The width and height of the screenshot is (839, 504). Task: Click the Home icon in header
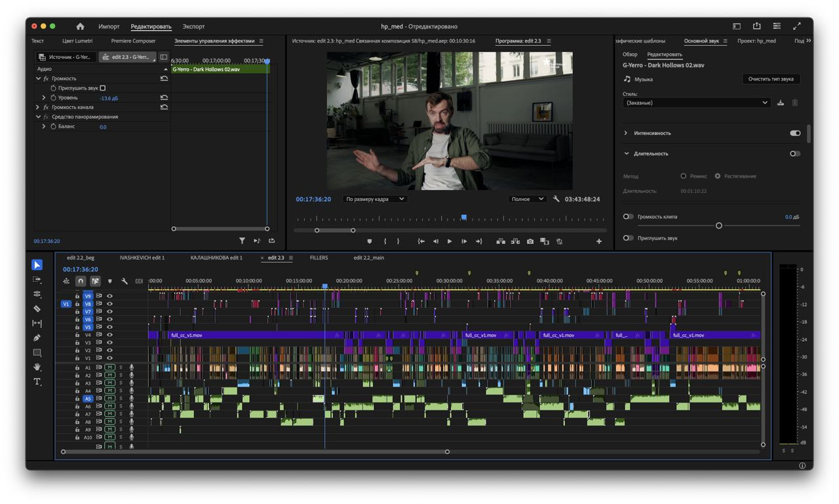80,26
